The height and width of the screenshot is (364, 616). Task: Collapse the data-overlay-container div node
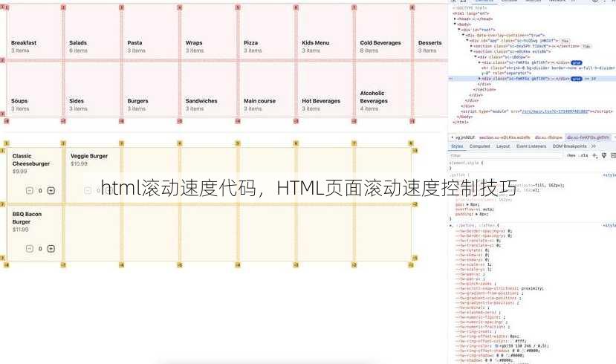[x=463, y=35]
